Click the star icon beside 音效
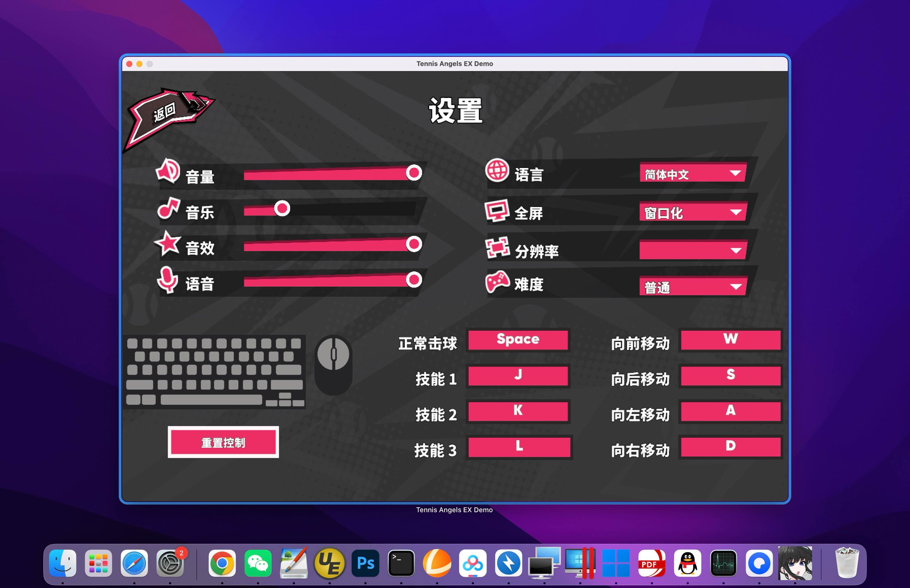This screenshot has height=588, width=910. [x=168, y=243]
